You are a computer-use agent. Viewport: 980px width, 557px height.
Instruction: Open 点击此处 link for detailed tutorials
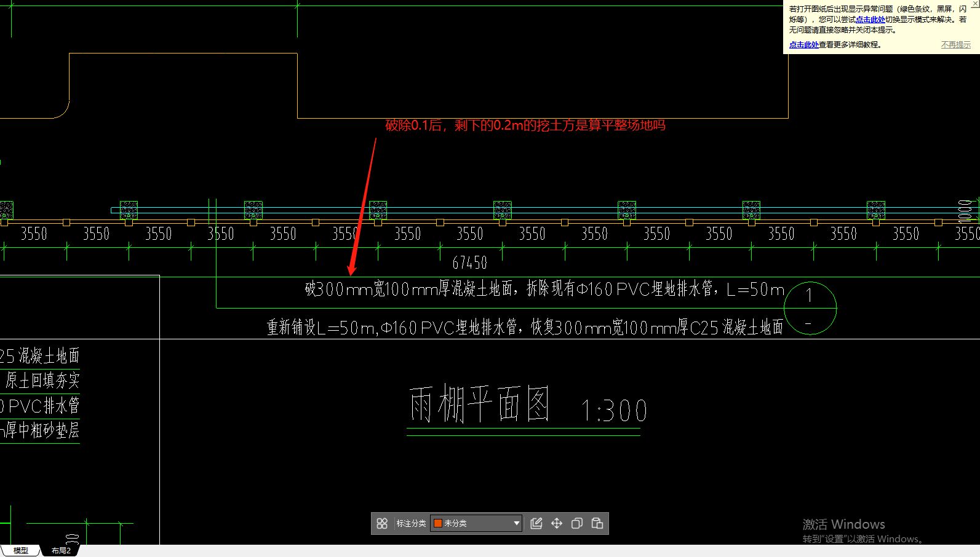pos(803,45)
